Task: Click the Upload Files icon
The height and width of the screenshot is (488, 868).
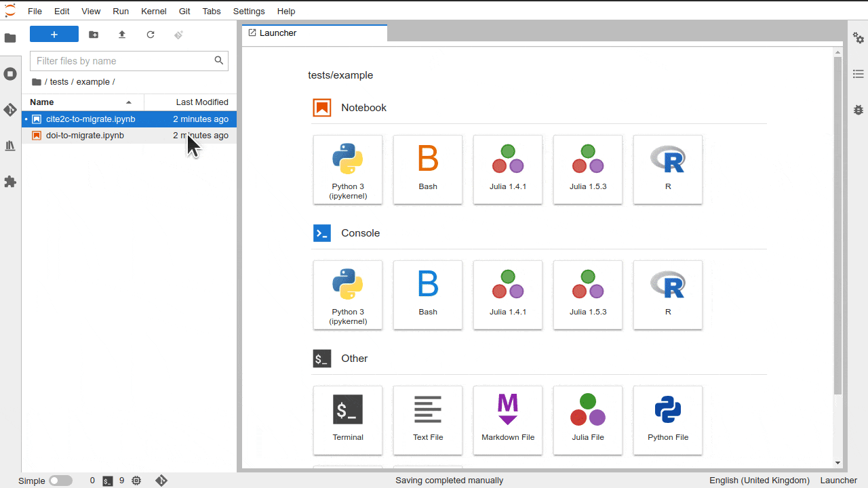Action: click(122, 35)
